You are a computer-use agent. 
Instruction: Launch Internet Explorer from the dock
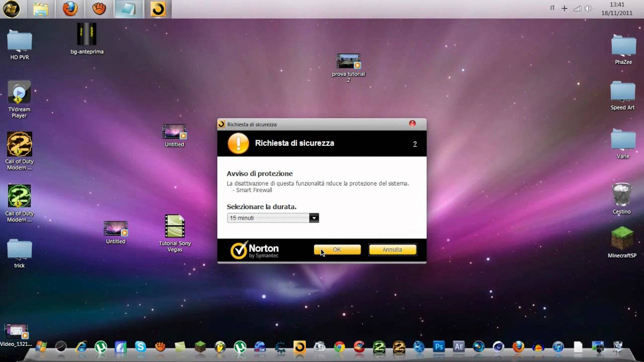81,346
